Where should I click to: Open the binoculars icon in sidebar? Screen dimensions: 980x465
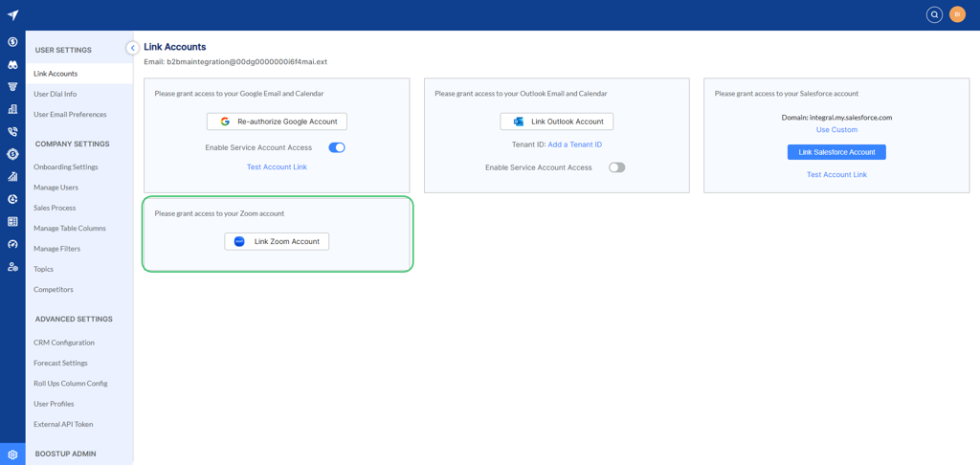pyautogui.click(x=12, y=64)
